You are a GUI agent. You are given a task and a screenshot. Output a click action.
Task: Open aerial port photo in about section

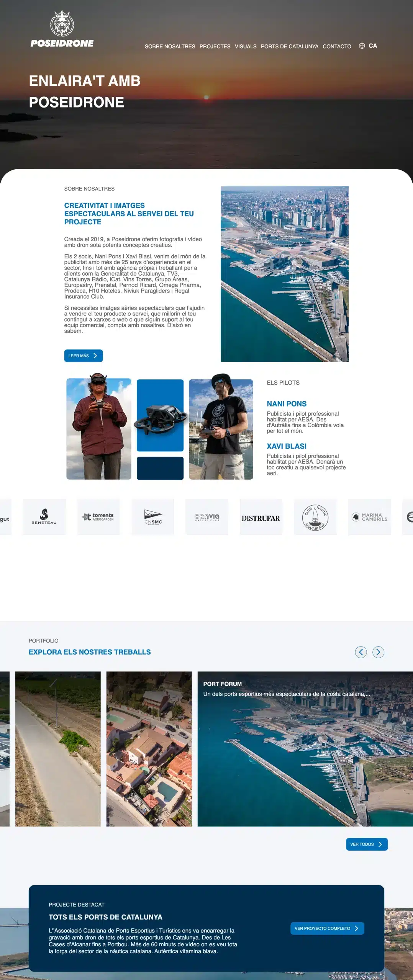285,274
